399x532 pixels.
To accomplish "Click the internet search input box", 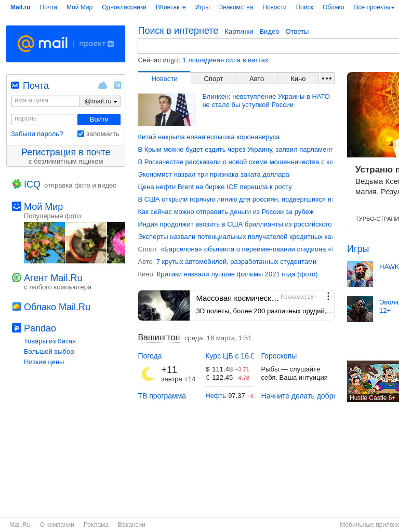I will click(x=269, y=46).
